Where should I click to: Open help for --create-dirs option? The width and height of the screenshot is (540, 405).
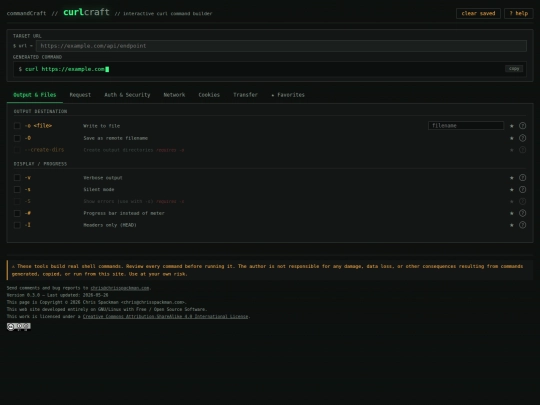(x=522, y=150)
